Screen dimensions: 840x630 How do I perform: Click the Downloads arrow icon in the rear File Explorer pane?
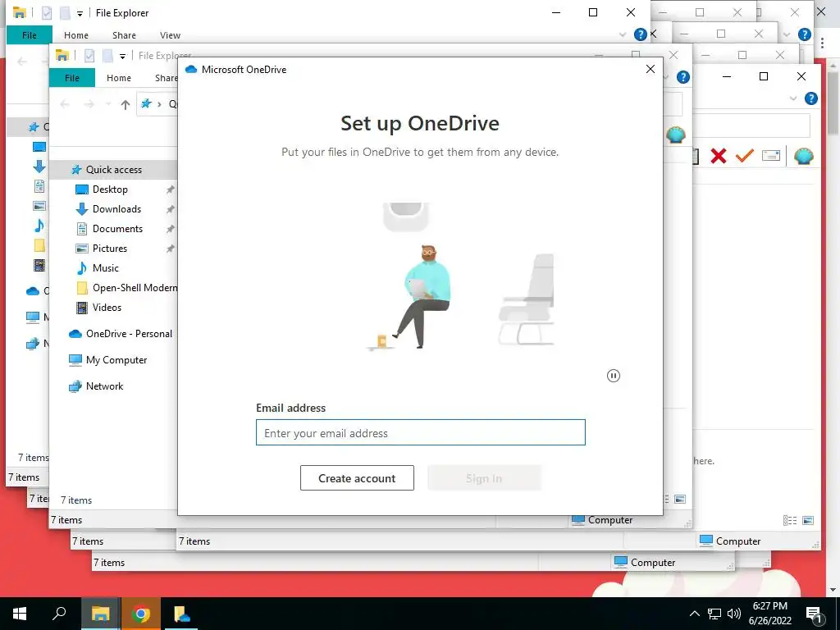click(x=39, y=167)
